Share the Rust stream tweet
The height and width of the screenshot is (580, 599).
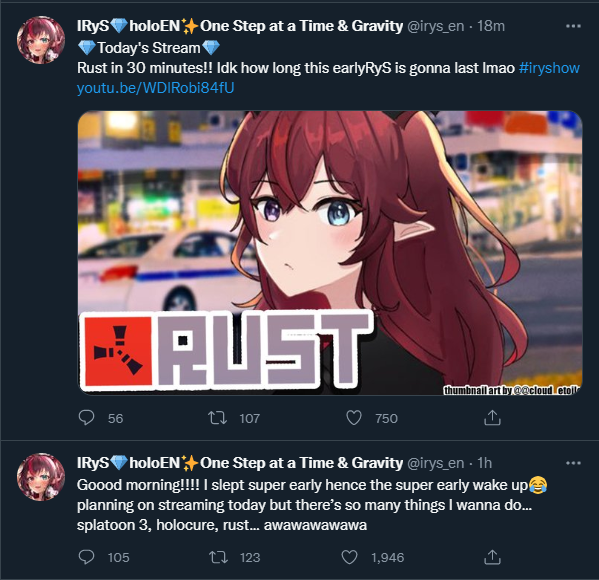(492, 418)
